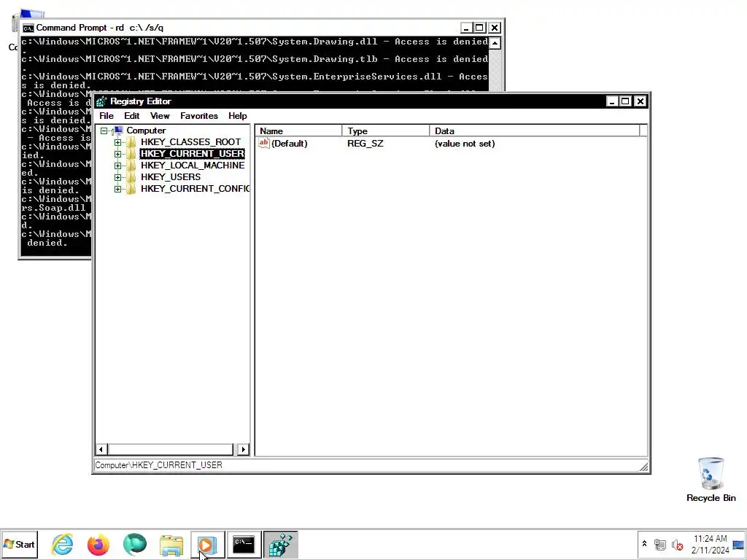Screen dimensions: 747x560
Task: Click System.Drawing.dll access denied line
Action: click(255, 42)
